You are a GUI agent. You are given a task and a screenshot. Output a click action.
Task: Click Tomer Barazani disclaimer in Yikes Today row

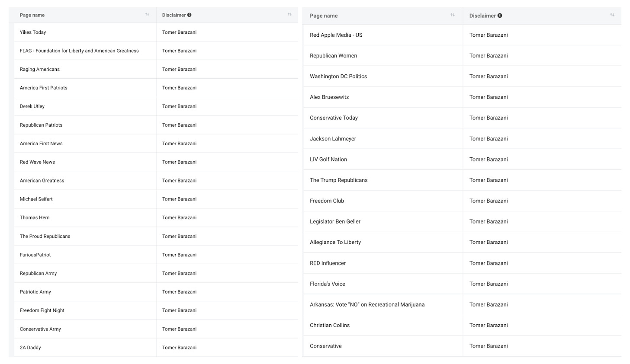[179, 32]
